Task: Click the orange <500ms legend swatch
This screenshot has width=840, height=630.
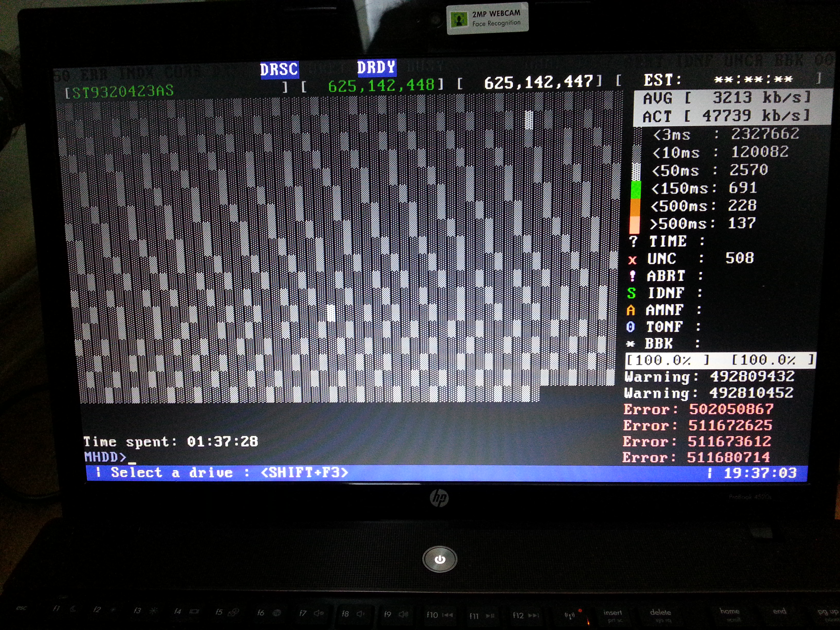Action: [x=635, y=207]
